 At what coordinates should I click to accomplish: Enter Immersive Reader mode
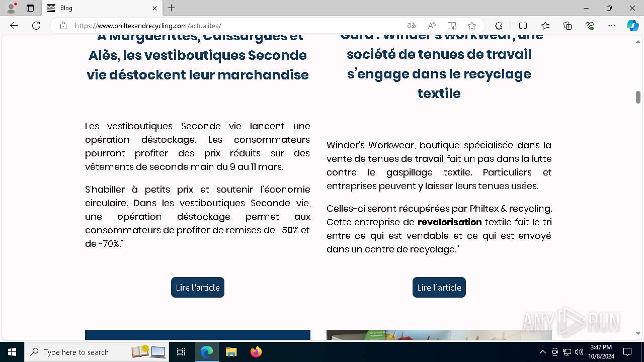point(452,26)
